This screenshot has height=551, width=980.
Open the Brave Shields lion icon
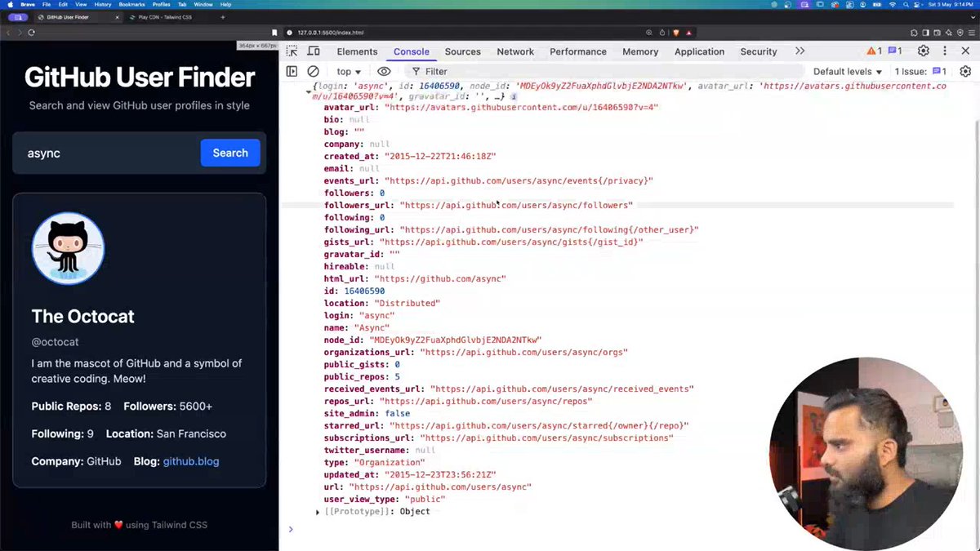(x=675, y=33)
